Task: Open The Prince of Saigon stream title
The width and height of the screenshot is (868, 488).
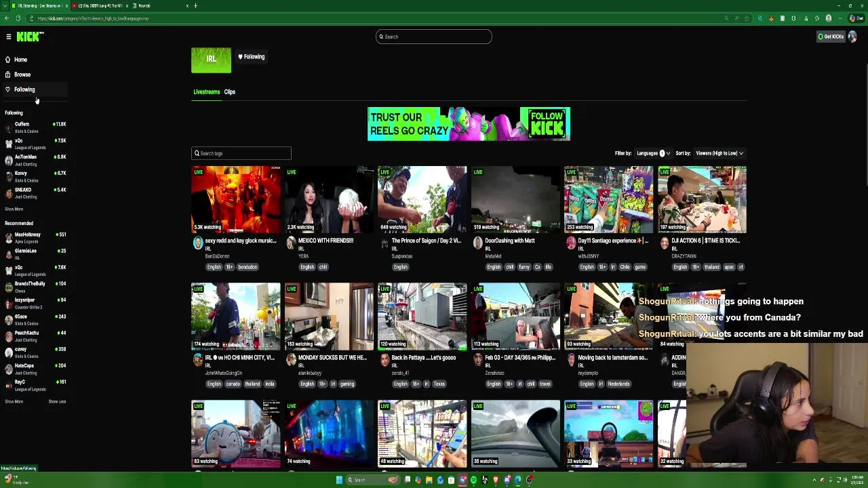Action: (x=426, y=241)
